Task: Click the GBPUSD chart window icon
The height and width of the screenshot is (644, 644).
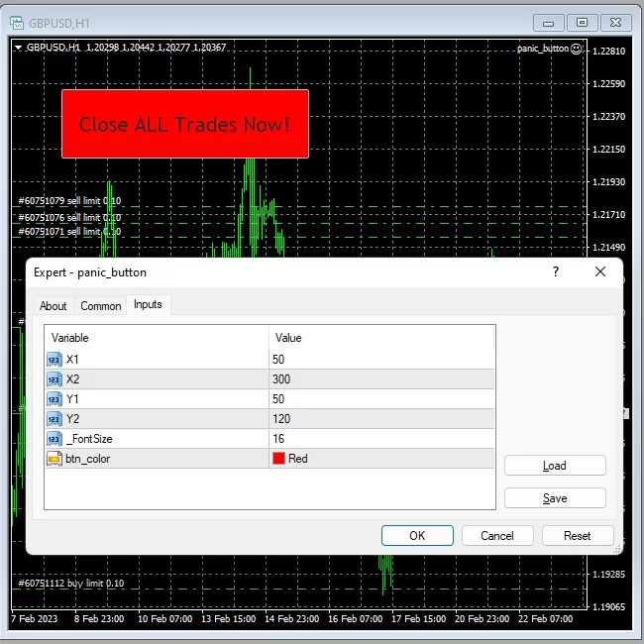Action: click(x=17, y=23)
